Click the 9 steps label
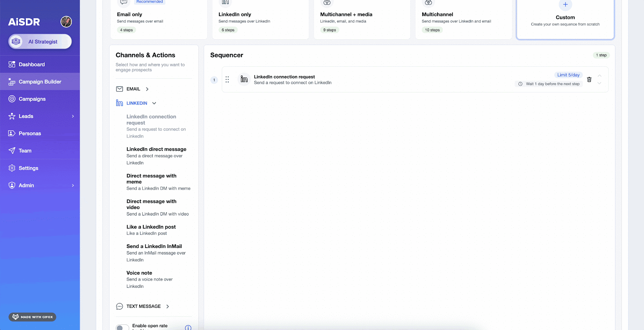The image size is (644, 330). [x=330, y=30]
